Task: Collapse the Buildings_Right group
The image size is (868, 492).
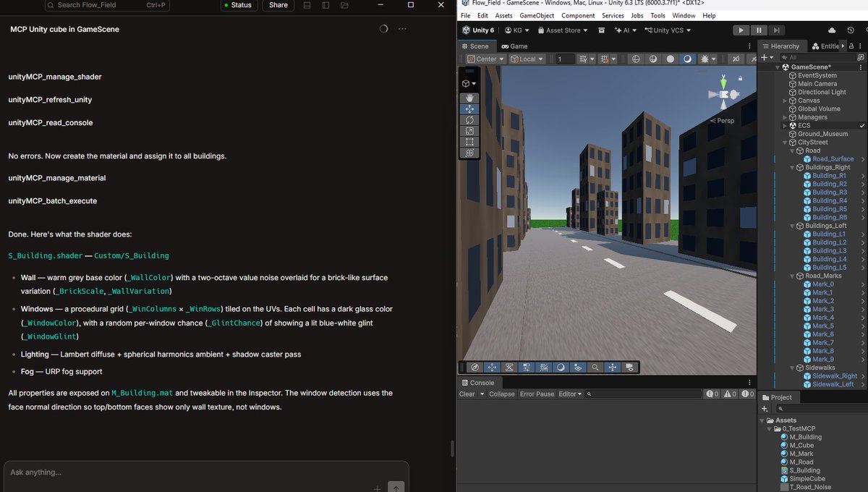Action: tap(792, 167)
